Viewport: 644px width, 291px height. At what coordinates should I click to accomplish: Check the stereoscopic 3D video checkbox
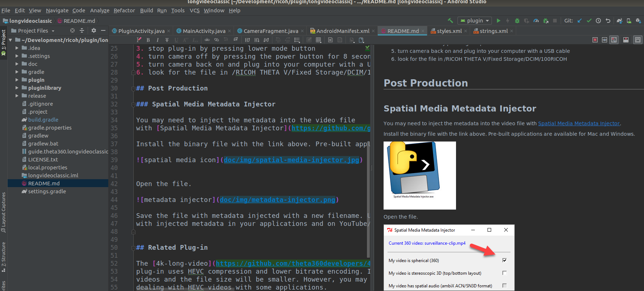click(504, 273)
